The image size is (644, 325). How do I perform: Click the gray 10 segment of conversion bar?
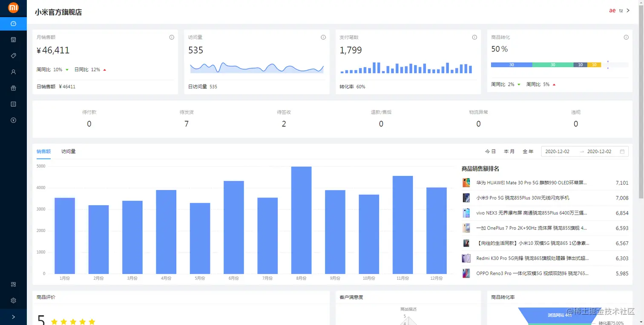click(580, 65)
